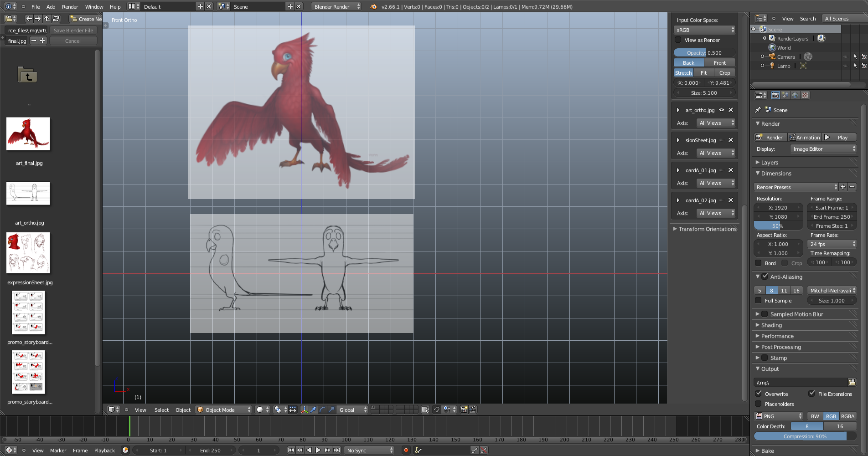Open the World properties tab icon
The image size is (868, 456).
tap(795, 95)
